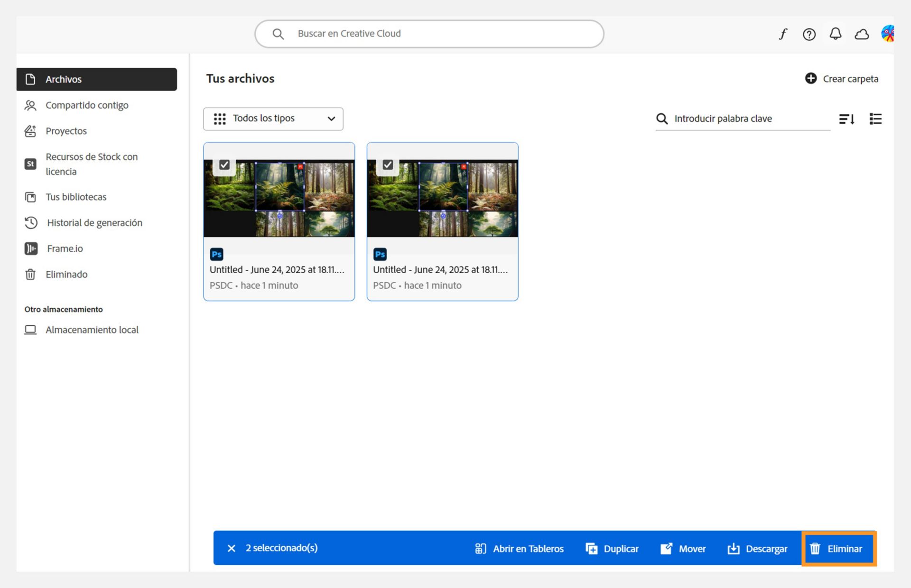Clear selection with the X icon

pyautogui.click(x=232, y=548)
